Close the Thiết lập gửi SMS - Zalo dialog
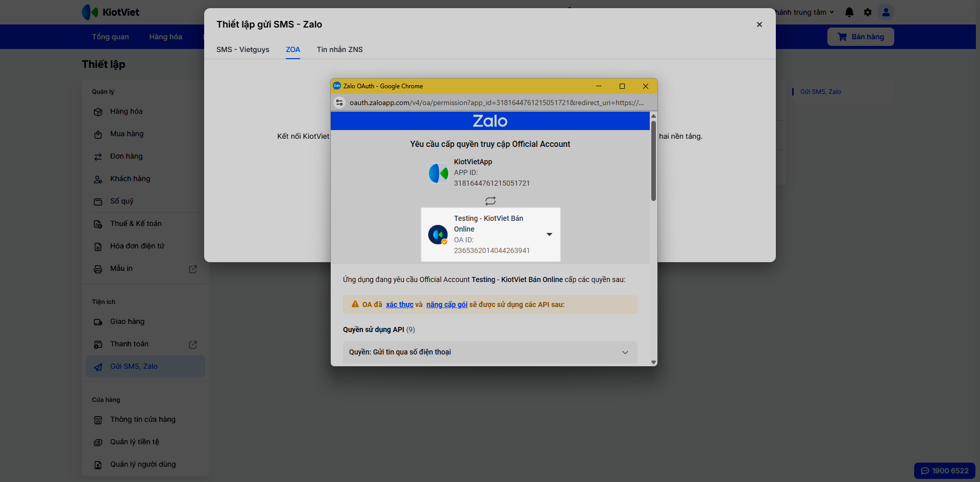This screenshot has height=482, width=980. 759,24
